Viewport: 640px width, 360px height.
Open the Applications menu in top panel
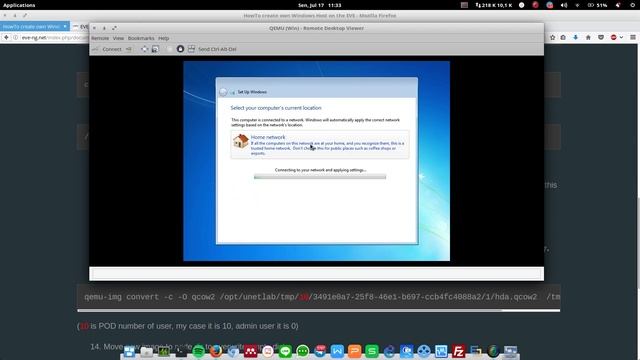point(19,5)
